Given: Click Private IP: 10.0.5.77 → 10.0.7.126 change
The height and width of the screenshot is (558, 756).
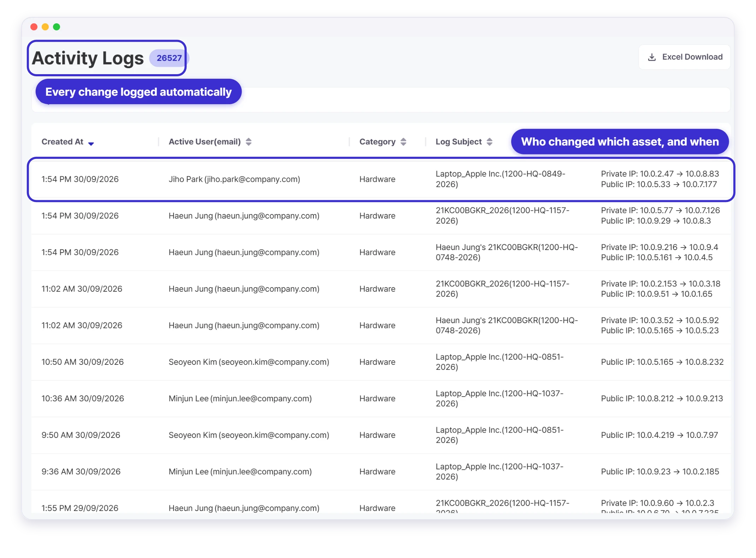Looking at the screenshot, I should point(660,210).
